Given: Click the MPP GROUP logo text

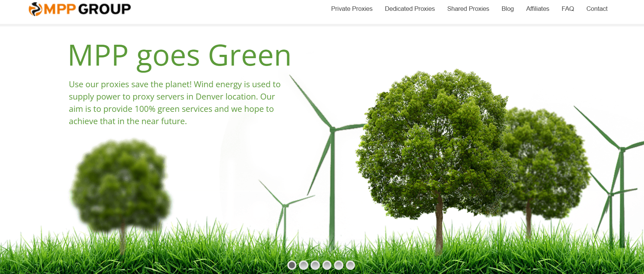Looking at the screenshot, I should tap(87, 9).
